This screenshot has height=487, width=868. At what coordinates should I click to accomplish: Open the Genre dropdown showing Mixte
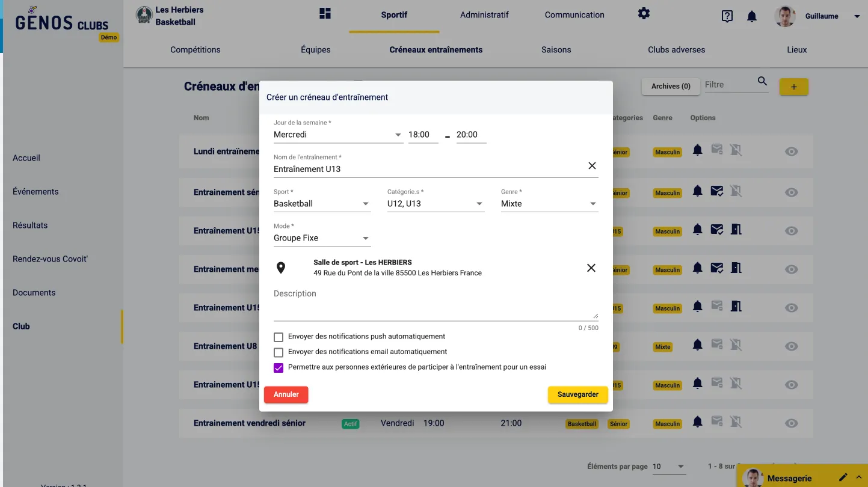pyautogui.click(x=549, y=204)
